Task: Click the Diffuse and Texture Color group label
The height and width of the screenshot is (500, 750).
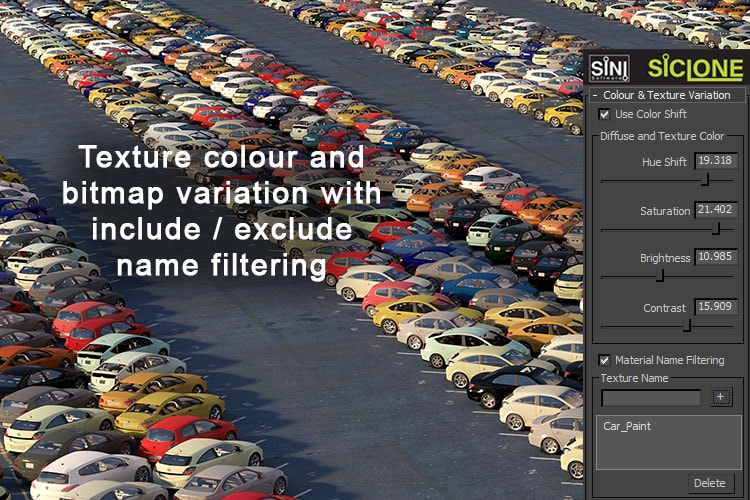Action: (x=662, y=136)
